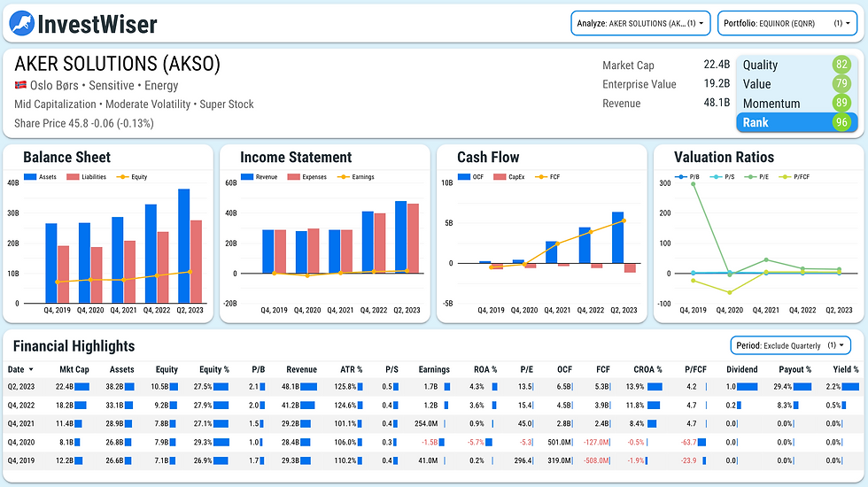Select the Q4, 2020 date cell
This screenshot has width=868, height=487.
(21, 442)
